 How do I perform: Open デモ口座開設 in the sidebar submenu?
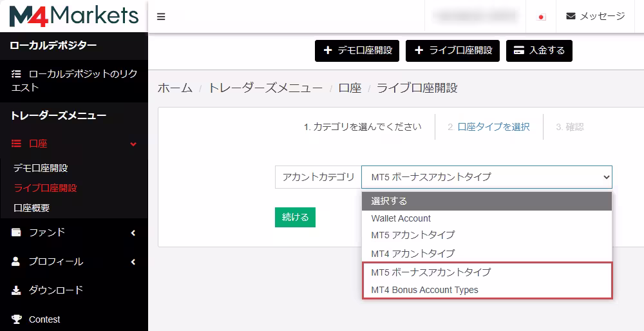[x=41, y=168]
